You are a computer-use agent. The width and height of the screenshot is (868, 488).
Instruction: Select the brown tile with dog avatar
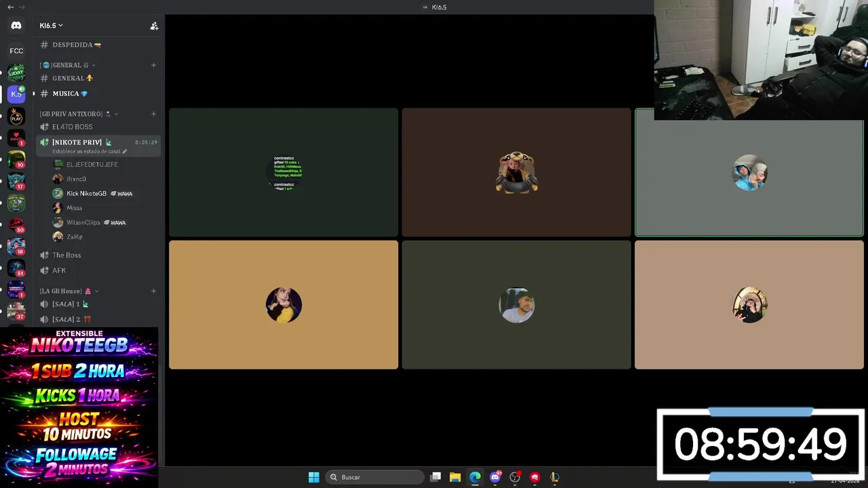click(x=516, y=172)
